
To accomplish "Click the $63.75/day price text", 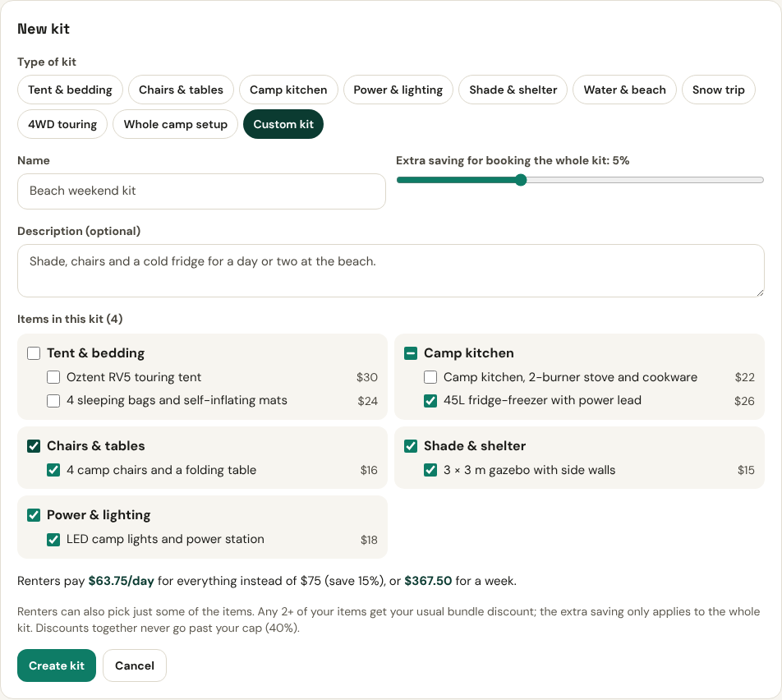I will tap(122, 581).
